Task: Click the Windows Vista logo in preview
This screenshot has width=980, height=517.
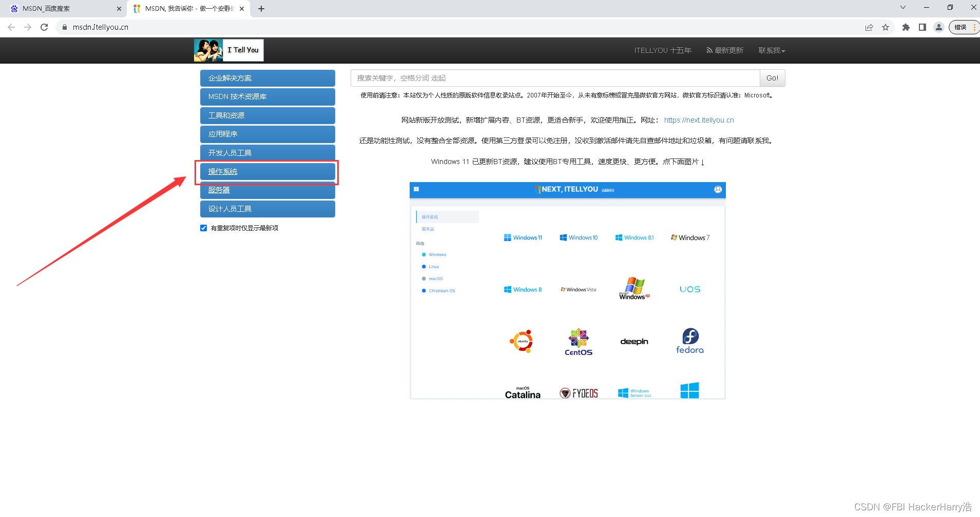Action: (x=579, y=290)
